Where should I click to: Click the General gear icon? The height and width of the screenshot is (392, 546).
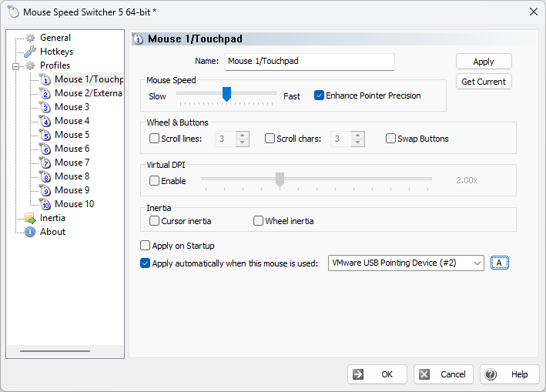pyautogui.click(x=30, y=38)
